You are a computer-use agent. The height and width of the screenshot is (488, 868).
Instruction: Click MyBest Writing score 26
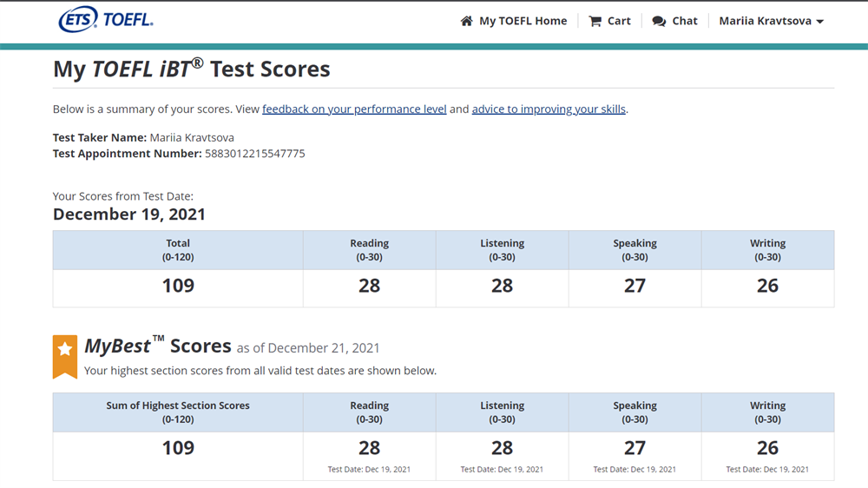(x=768, y=448)
